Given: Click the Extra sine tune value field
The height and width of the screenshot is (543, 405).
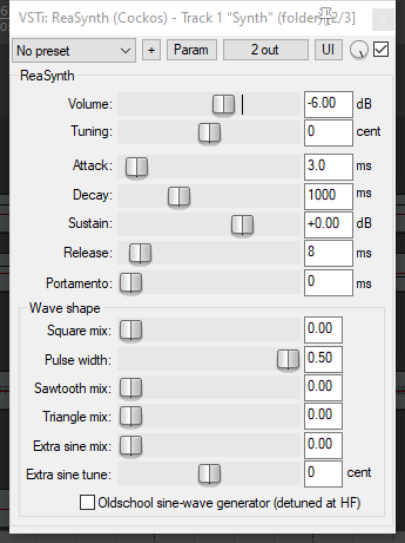Looking at the screenshot, I should [323, 474].
